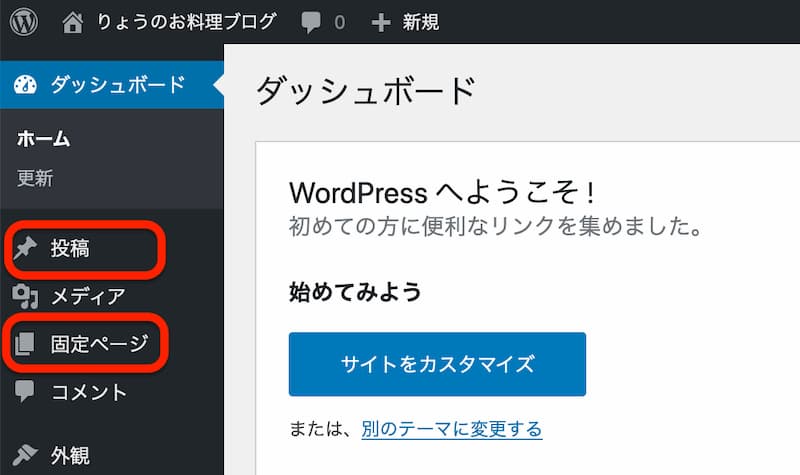Click the home icon in admin bar
Screen dimensions: 800x475
tap(72, 22)
